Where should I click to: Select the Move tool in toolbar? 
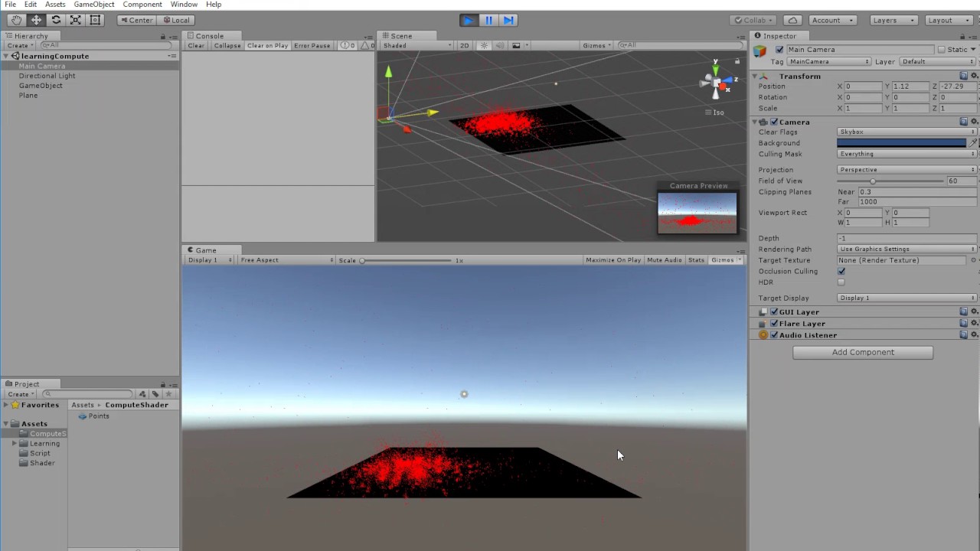tap(36, 20)
